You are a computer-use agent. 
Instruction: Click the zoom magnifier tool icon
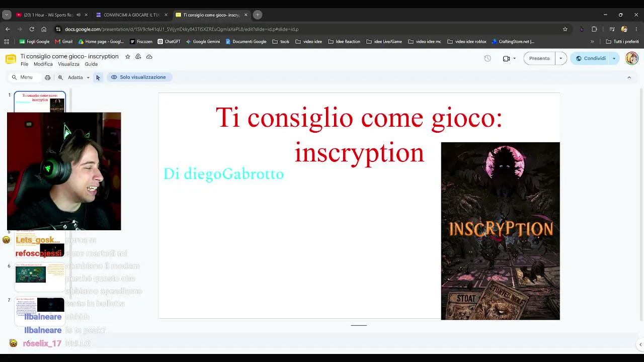tap(60, 77)
